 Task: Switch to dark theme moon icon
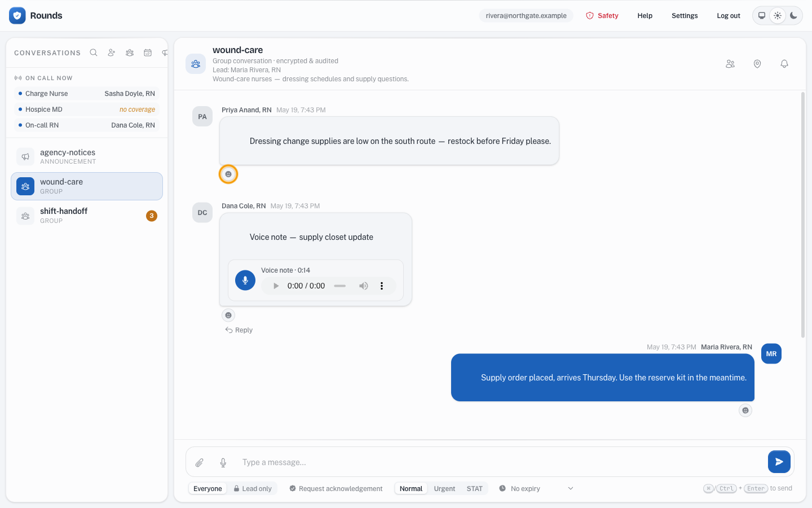coord(793,16)
